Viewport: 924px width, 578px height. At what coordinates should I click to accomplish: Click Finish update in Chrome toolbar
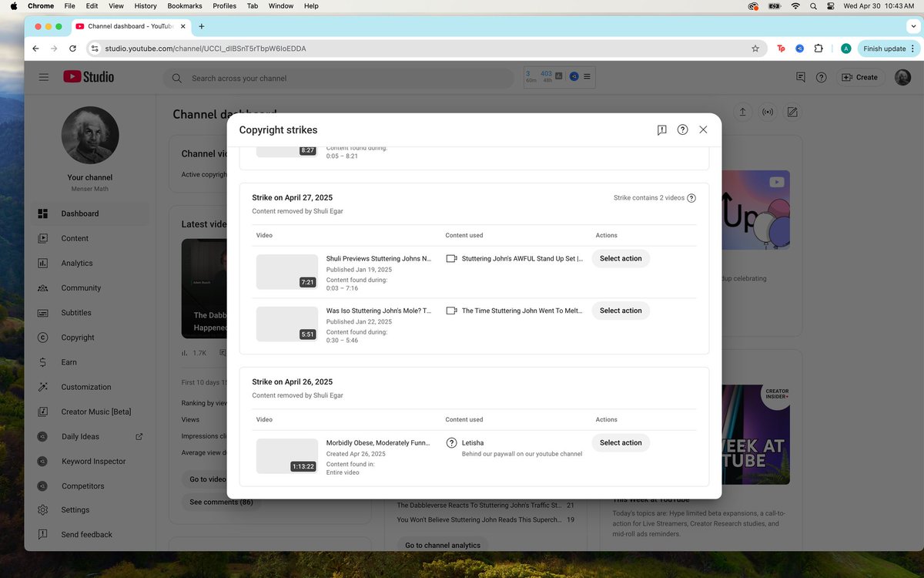889,49
